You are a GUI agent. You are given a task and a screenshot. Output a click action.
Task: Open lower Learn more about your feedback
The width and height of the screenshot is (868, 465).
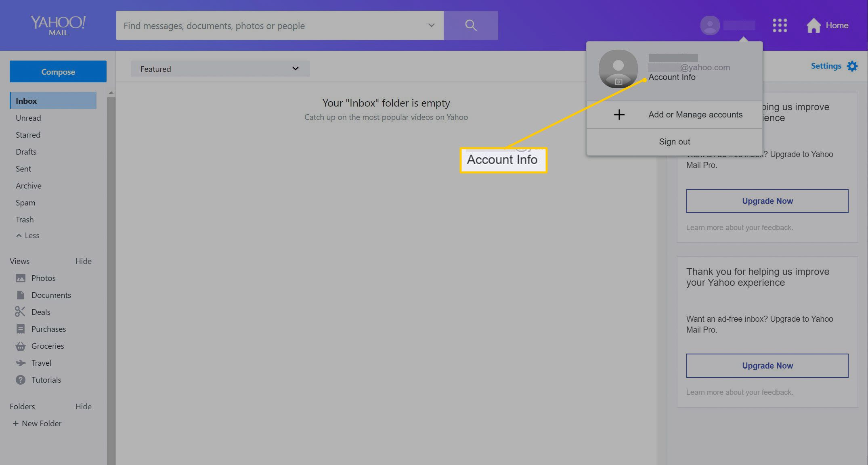coord(740,392)
